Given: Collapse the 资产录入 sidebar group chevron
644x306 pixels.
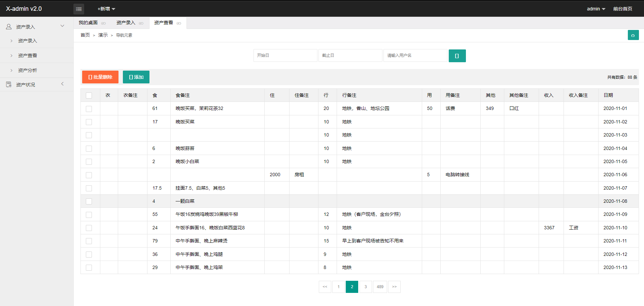Looking at the screenshot, I should pos(62,26).
